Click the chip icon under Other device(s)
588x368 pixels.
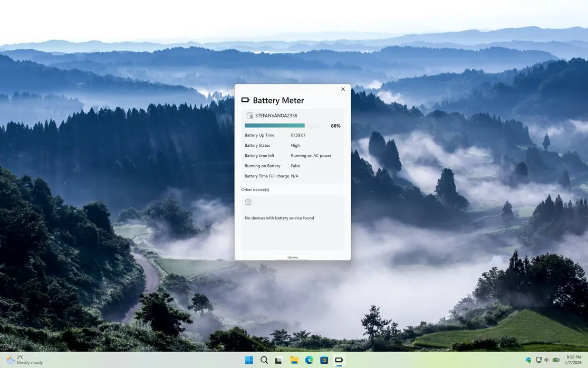[248, 202]
